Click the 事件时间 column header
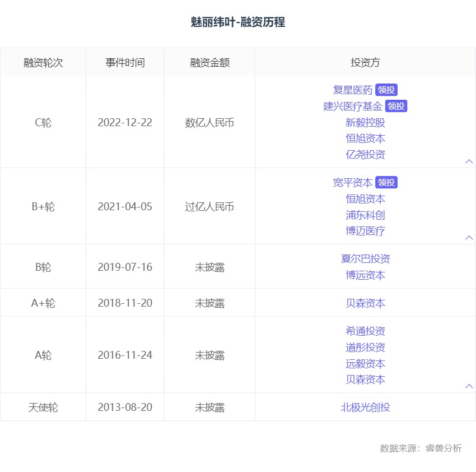 [x=125, y=63]
